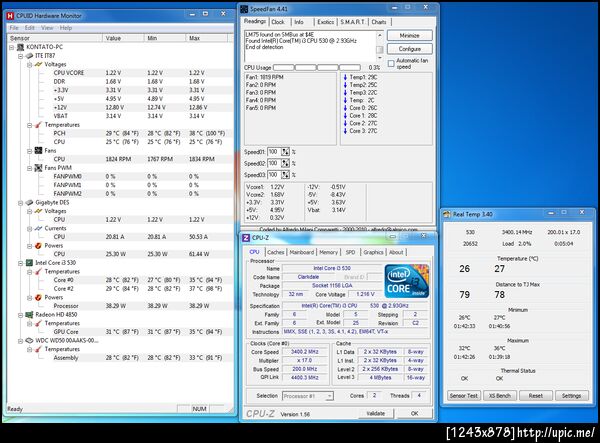600x443 pixels.
Task: Click the Currents icon under Gigabyte DES
Action: pyautogui.click(x=38, y=228)
